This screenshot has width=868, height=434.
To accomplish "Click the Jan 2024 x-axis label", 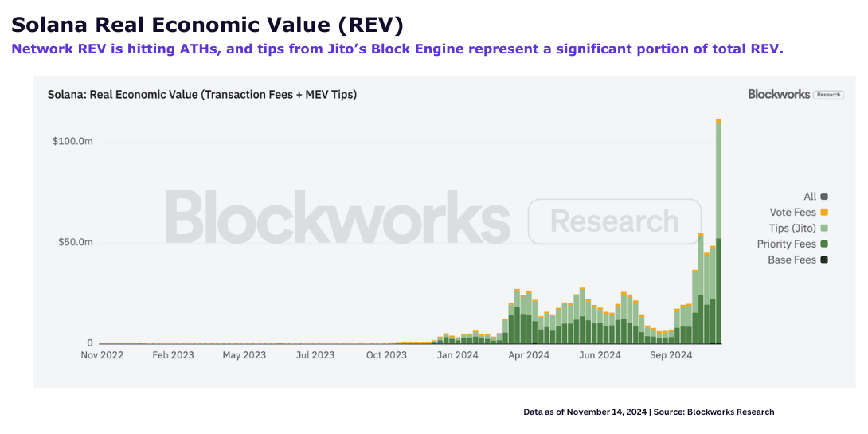I will [x=457, y=355].
